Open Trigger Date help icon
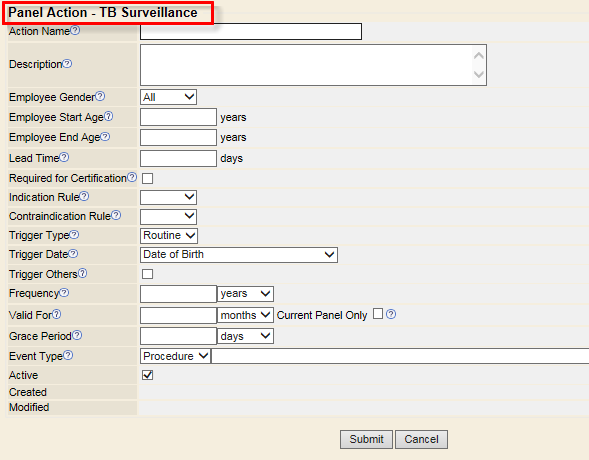The height and width of the screenshot is (460, 589). click(73, 253)
